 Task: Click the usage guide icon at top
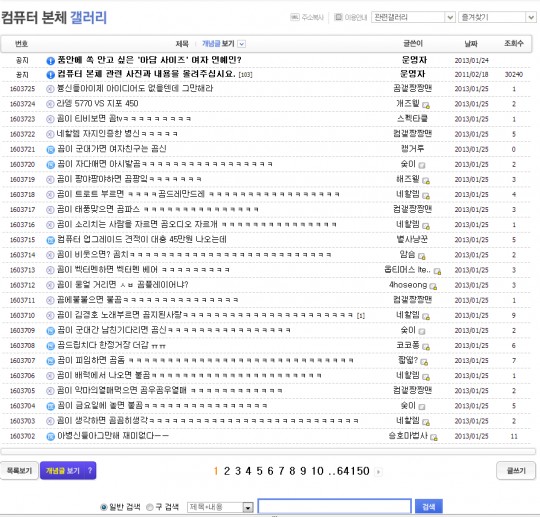[x=338, y=17]
